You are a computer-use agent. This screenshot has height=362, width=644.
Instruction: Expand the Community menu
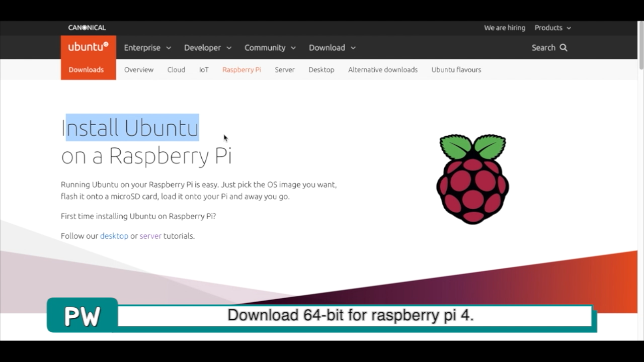(270, 47)
